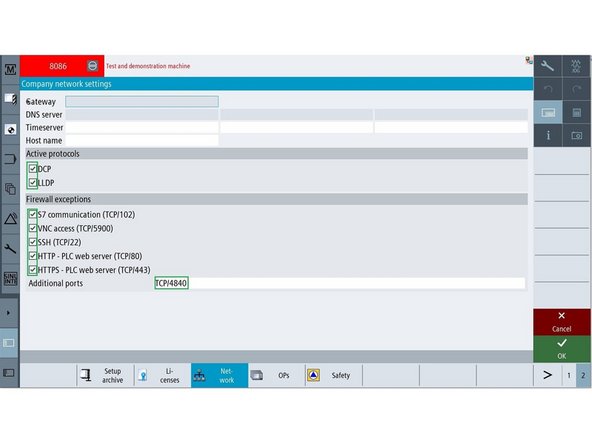Open the calculator icon

[x=576, y=112]
